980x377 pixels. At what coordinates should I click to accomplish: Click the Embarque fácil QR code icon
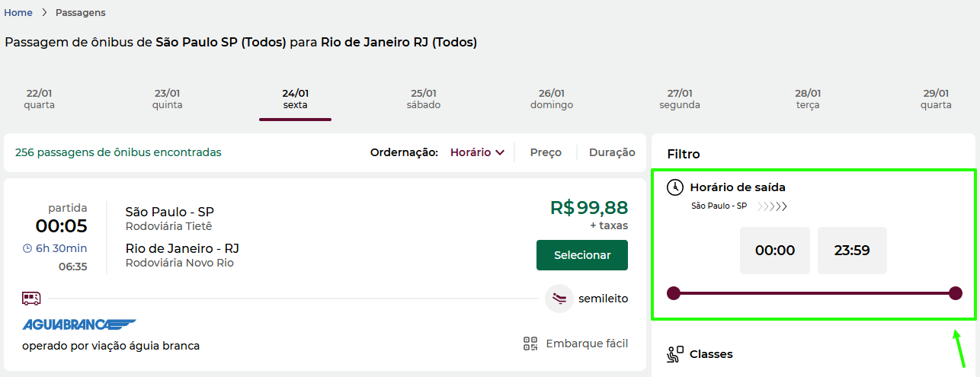pyautogui.click(x=530, y=343)
